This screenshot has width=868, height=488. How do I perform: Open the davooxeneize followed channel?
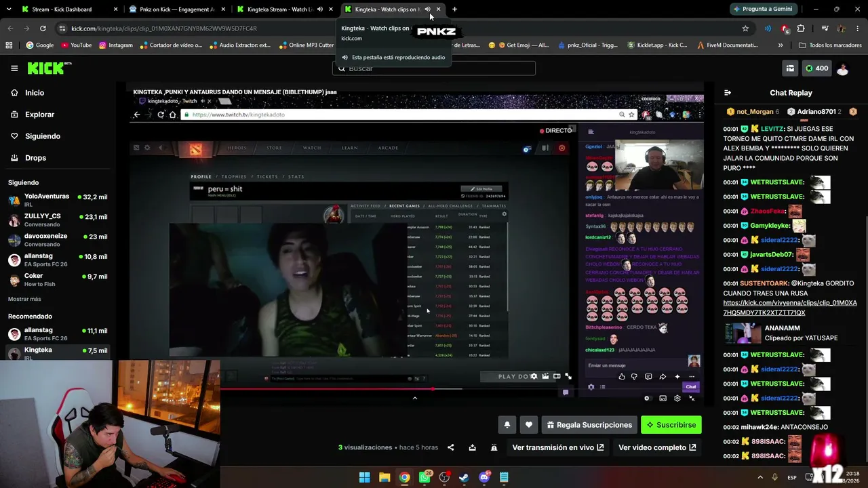pos(58,240)
